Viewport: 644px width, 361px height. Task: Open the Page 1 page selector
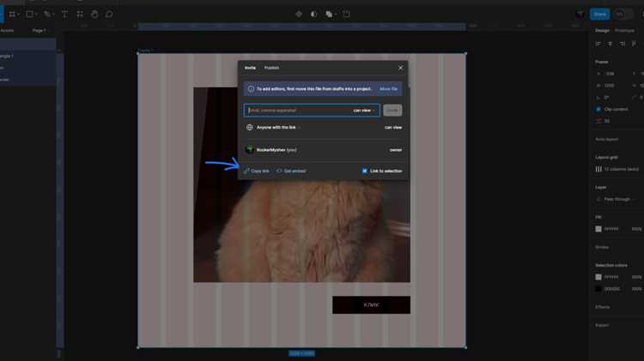pos(39,31)
